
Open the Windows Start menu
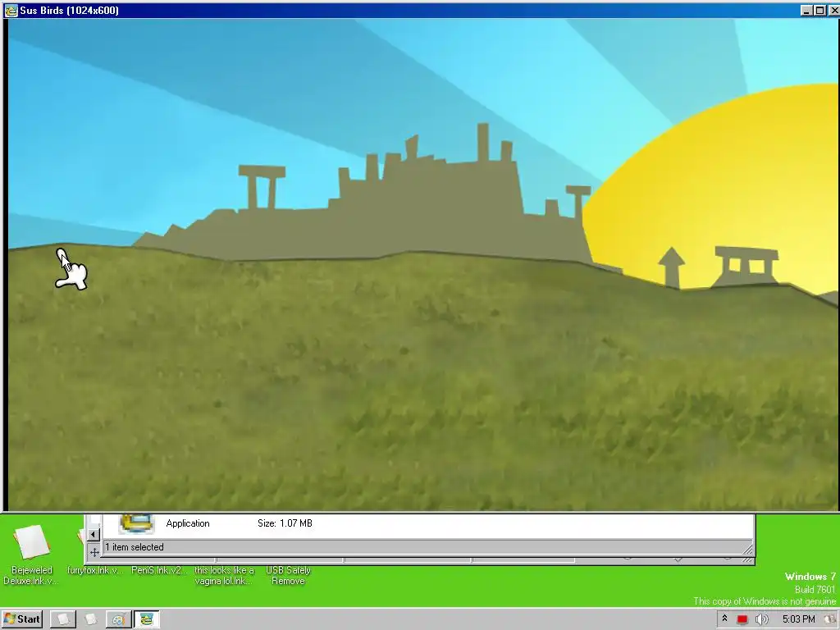[x=22, y=619]
